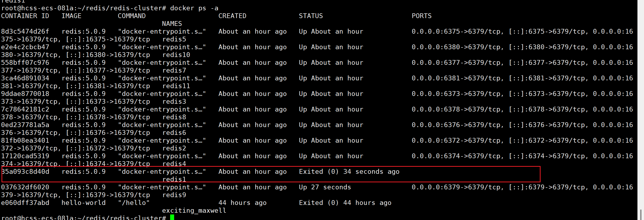
Task: Click status Exited (0) 44 hours ago
Action: tap(345, 203)
